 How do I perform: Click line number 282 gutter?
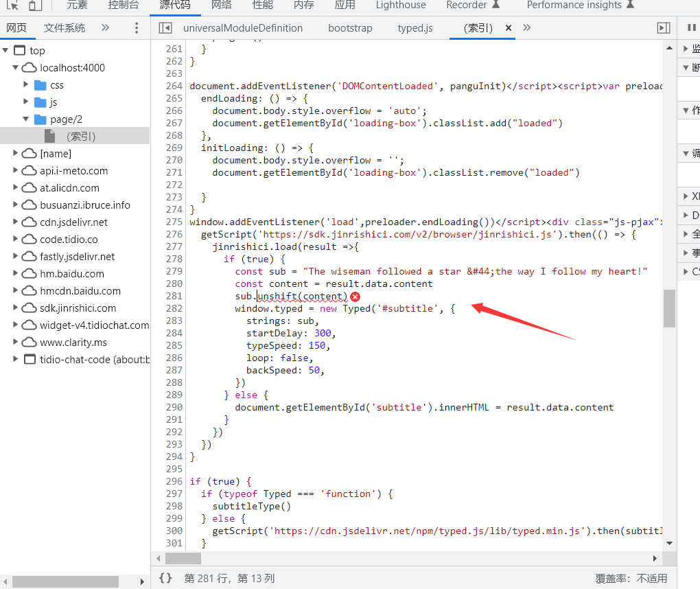[174, 308]
